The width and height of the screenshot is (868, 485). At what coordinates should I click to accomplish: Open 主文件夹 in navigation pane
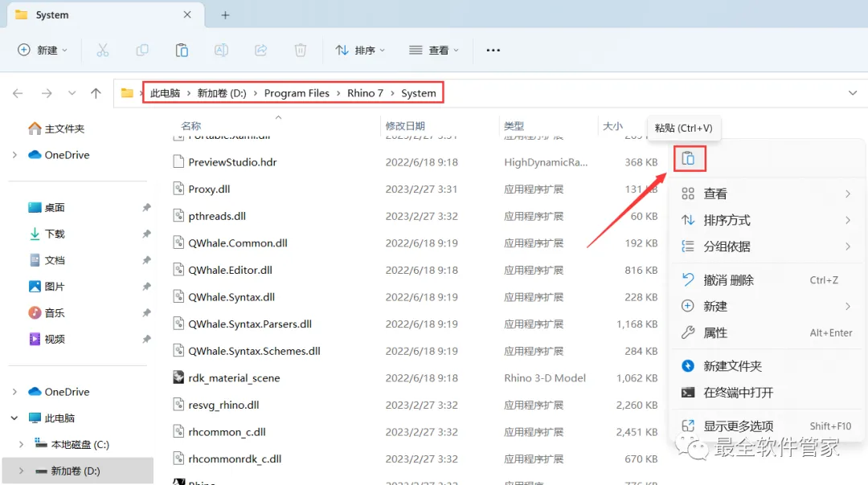click(x=56, y=128)
